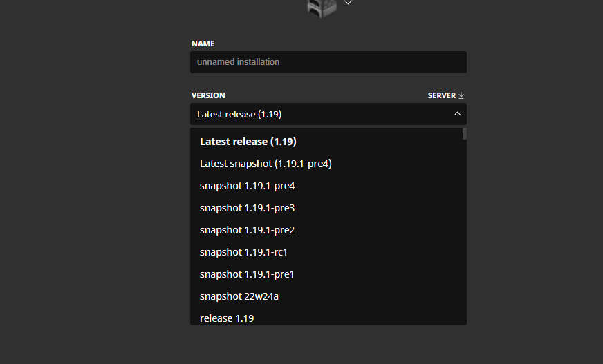Choose snapshot 1.19.1-rc1 version
603x364 pixels.
coord(243,252)
